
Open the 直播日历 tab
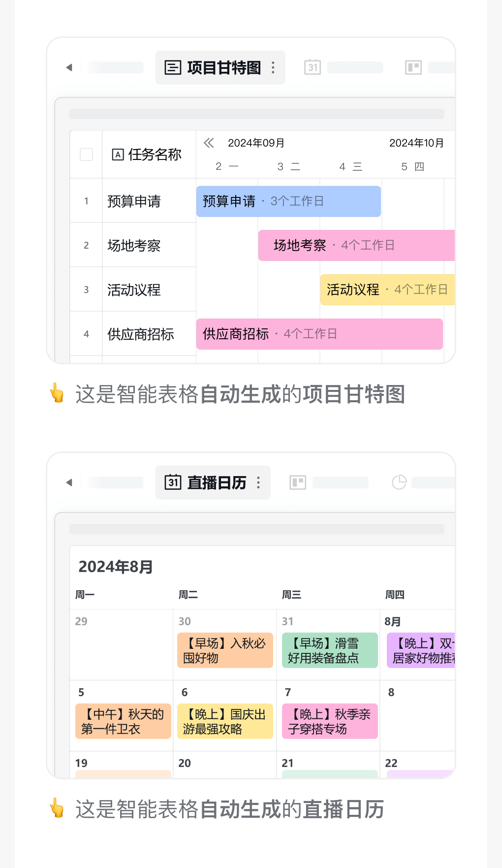click(x=213, y=482)
